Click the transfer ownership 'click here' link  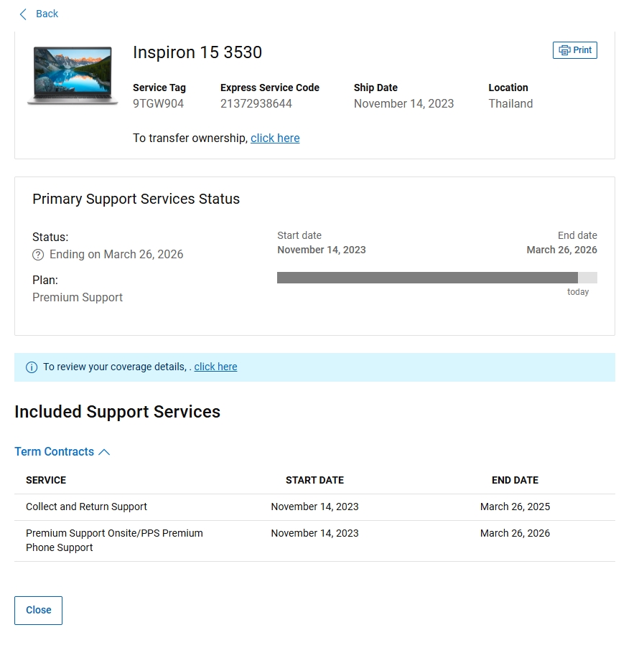point(275,138)
